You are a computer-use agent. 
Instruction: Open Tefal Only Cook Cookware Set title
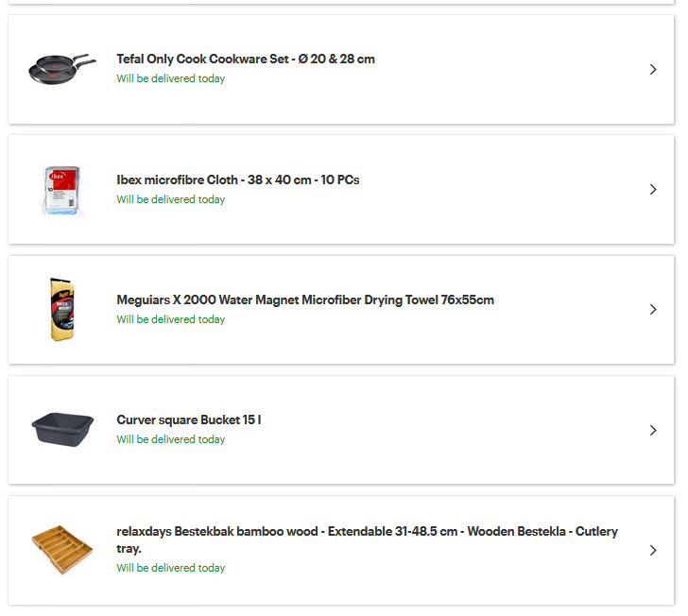(246, 59)
